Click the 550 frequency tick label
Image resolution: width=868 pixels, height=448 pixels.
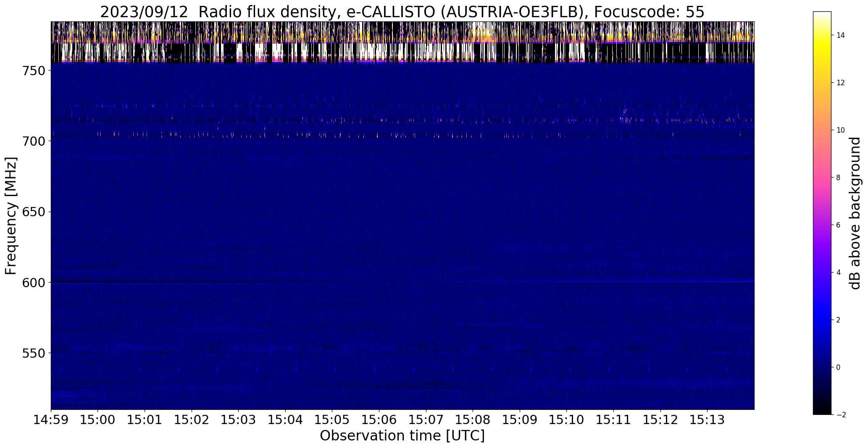pyautogui.click(x=34, y=353)
